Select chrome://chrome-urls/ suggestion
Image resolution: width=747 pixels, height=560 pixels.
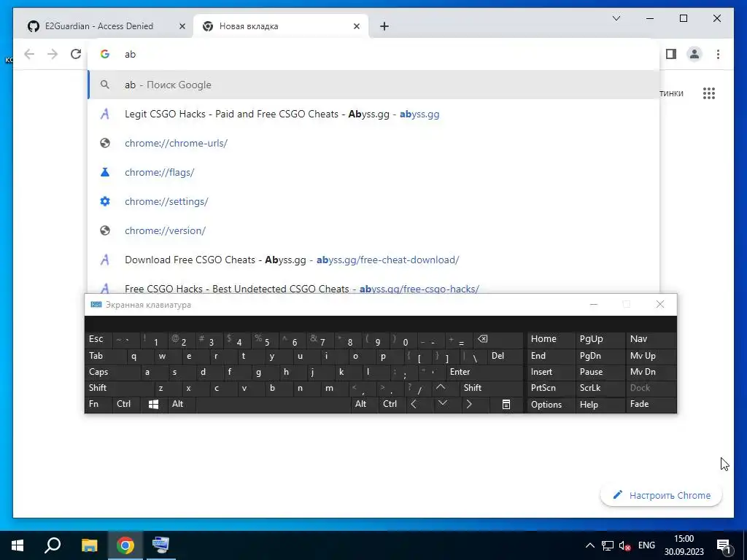pyautogui.click(x=374, y=143)
